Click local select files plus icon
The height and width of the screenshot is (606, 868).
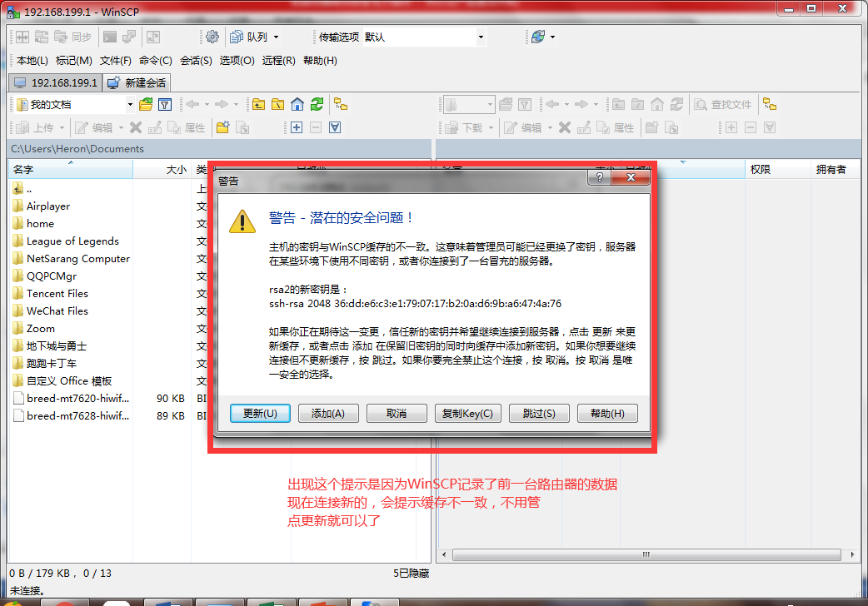point(297,128)
